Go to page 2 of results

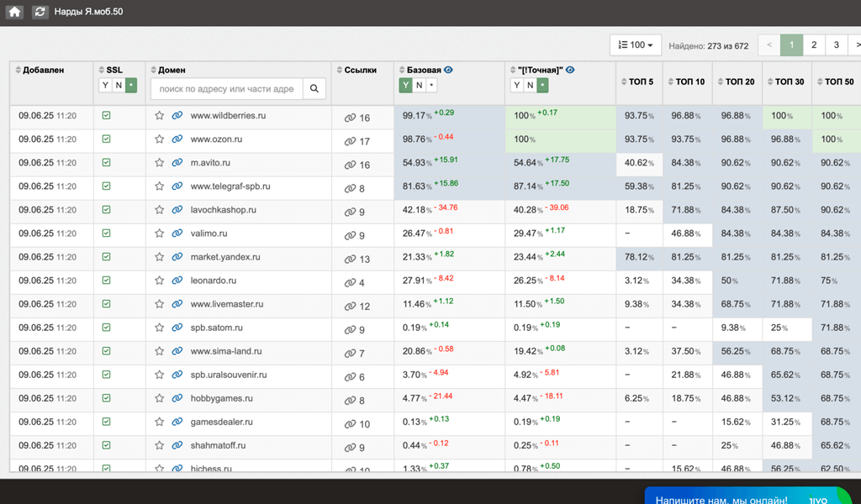(x=814, y=45)
